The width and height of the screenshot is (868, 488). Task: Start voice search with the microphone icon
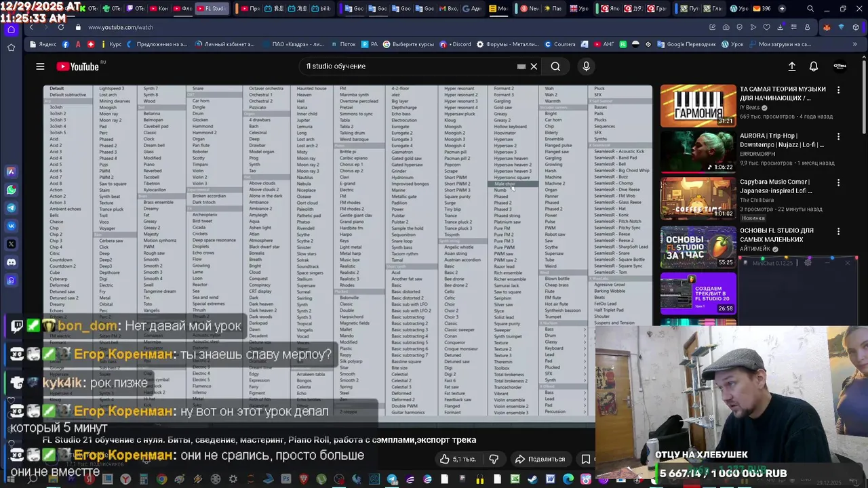click(x=587, y=66)
